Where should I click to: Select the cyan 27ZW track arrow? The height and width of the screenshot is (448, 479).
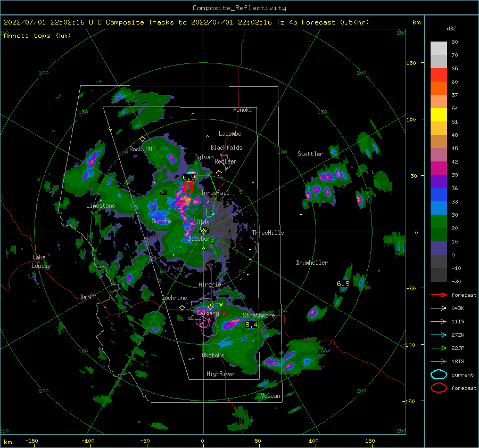[439, 335]
